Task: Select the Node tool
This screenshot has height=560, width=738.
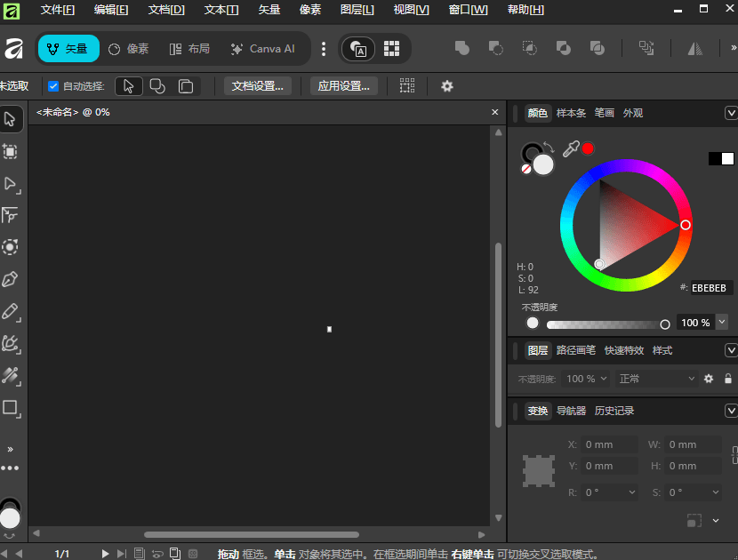Action: [x=12, y=184]
